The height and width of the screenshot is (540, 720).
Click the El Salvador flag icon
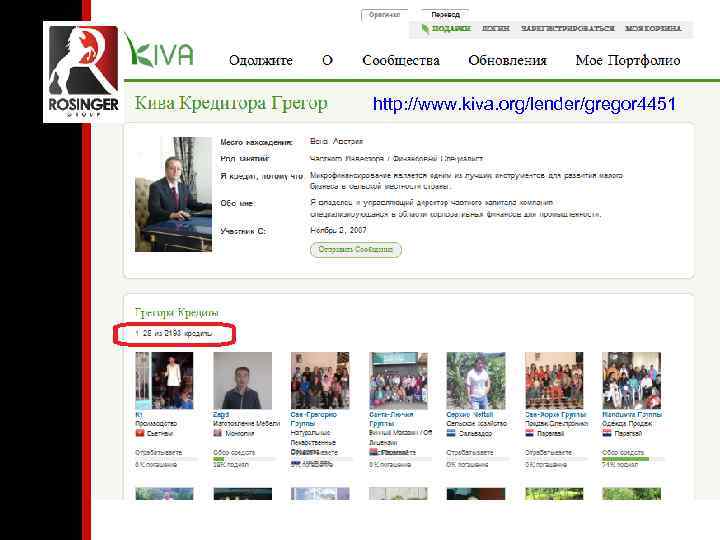pyautogui.click(x=451, y=433)
